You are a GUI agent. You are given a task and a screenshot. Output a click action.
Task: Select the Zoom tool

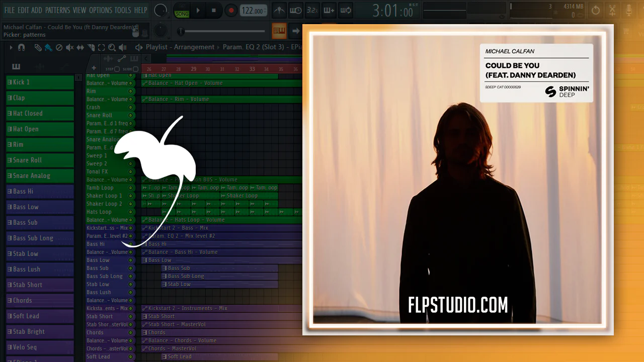pyautogui.click(x=112, y=47)
